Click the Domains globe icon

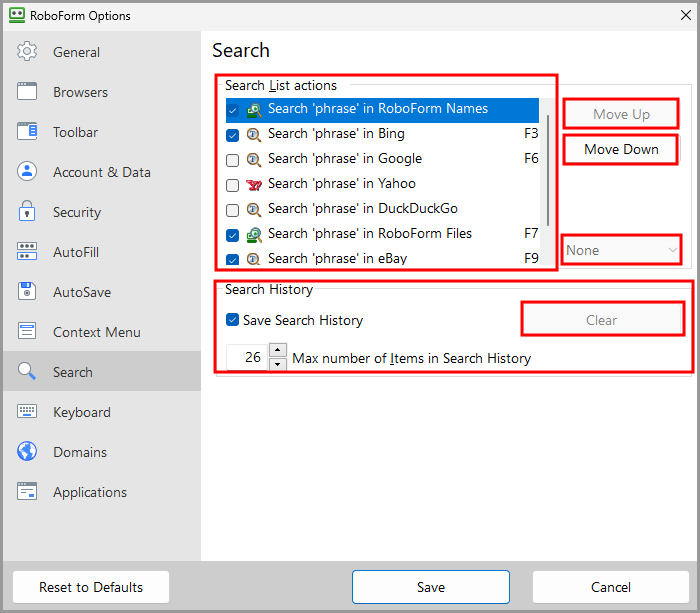coord(27,451)
